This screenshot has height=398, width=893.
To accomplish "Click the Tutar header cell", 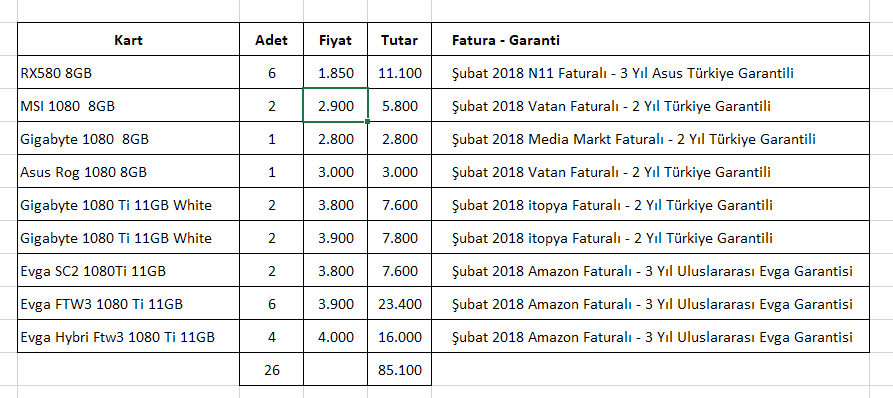I will [399, 39].
